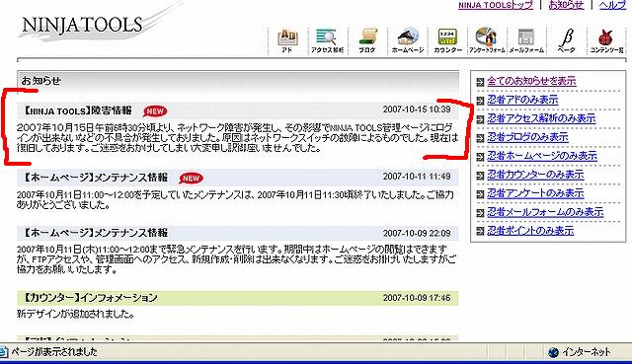Select the 【カウンター】インフォメーション heading
Viewport: 632px width, 364px height.
click(90, 298)
